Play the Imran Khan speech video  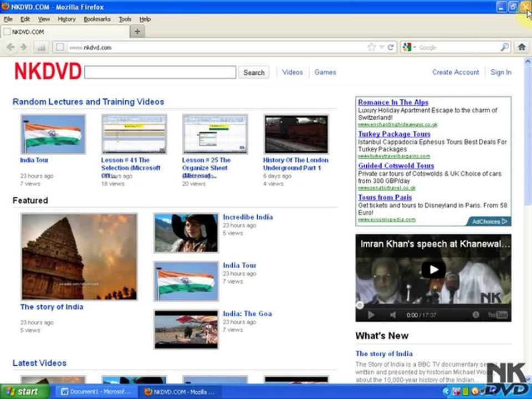click(433, 269)
